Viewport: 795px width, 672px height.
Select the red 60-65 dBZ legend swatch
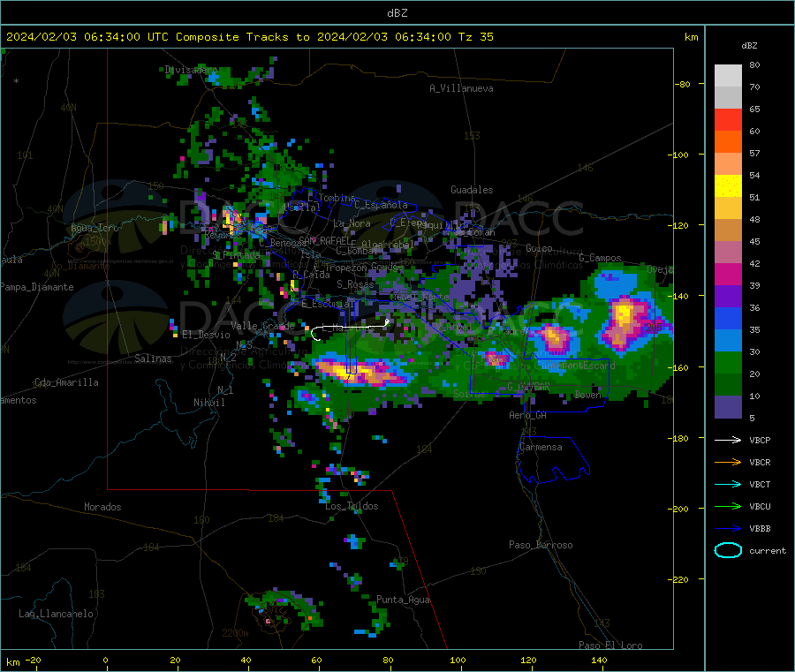(728, 119)
